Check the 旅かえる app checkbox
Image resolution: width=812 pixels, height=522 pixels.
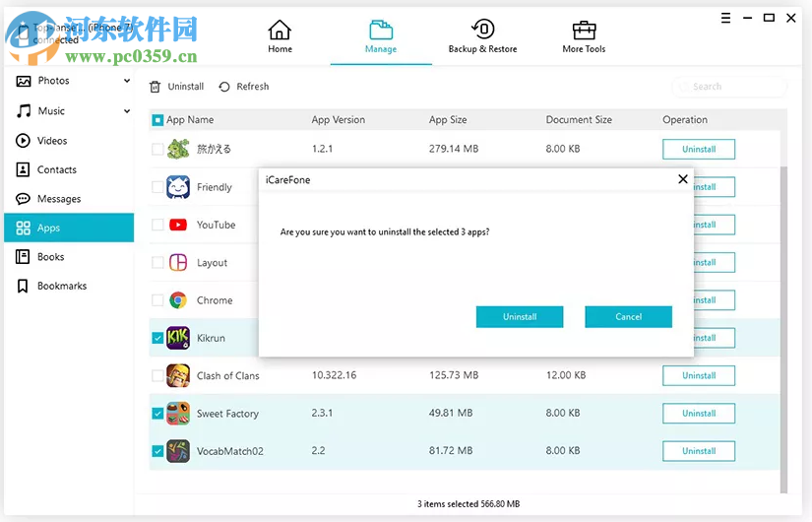click(157, 150)
